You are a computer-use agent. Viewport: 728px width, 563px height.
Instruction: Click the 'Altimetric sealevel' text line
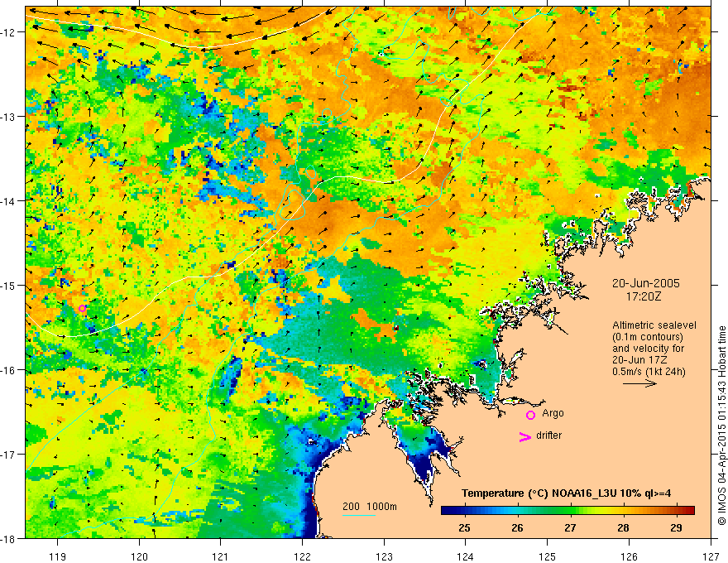tap(654, 325)
